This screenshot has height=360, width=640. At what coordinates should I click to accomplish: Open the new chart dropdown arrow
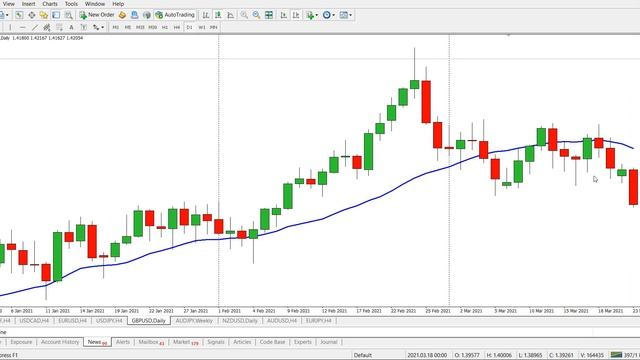click(x=7, y=15)
